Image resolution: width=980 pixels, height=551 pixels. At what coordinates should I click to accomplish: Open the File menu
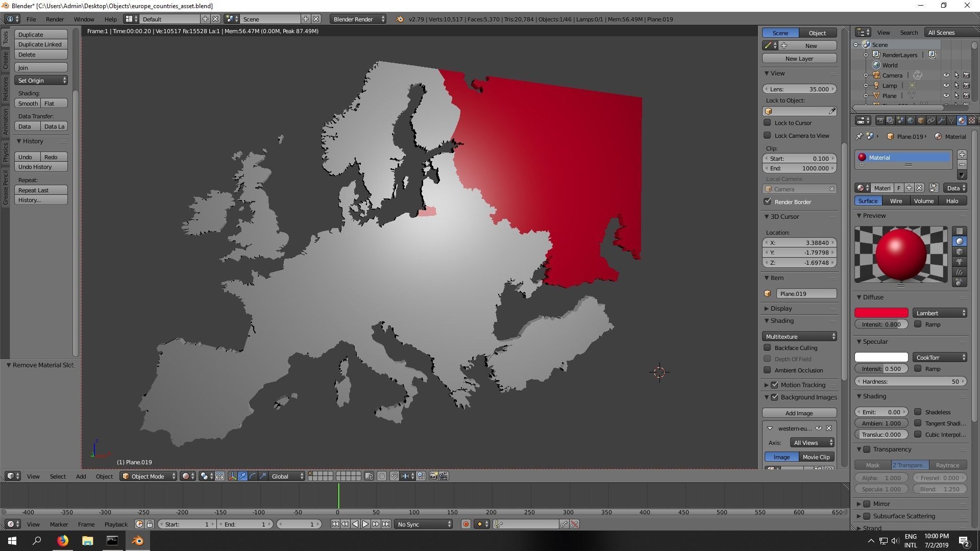pos(31,19)
